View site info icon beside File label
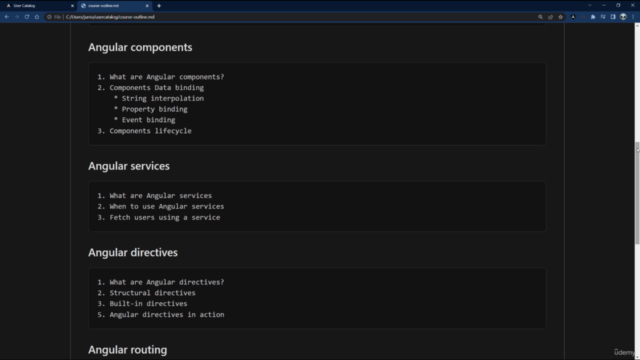 click(x=49, y=17)
